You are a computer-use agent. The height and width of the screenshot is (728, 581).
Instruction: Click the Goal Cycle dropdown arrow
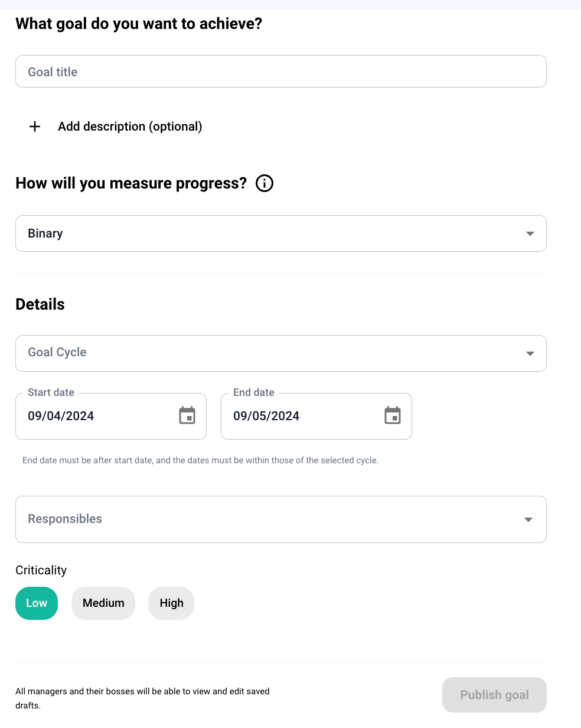click(530, 353)
